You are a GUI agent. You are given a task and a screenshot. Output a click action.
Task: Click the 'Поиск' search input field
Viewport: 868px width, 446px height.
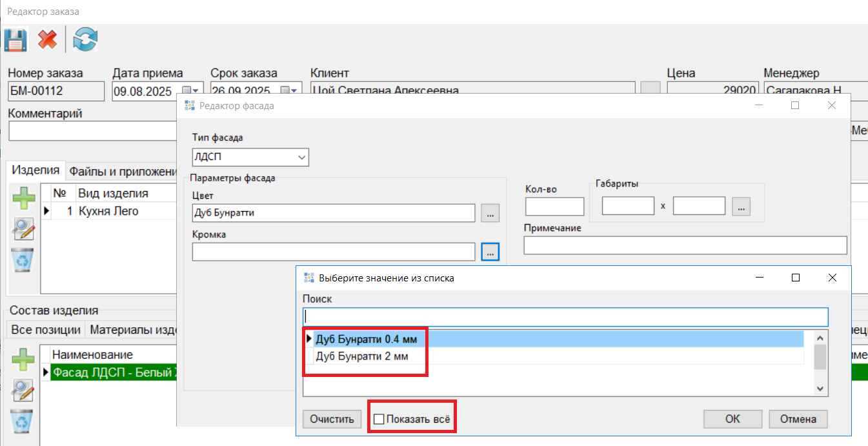565,317
